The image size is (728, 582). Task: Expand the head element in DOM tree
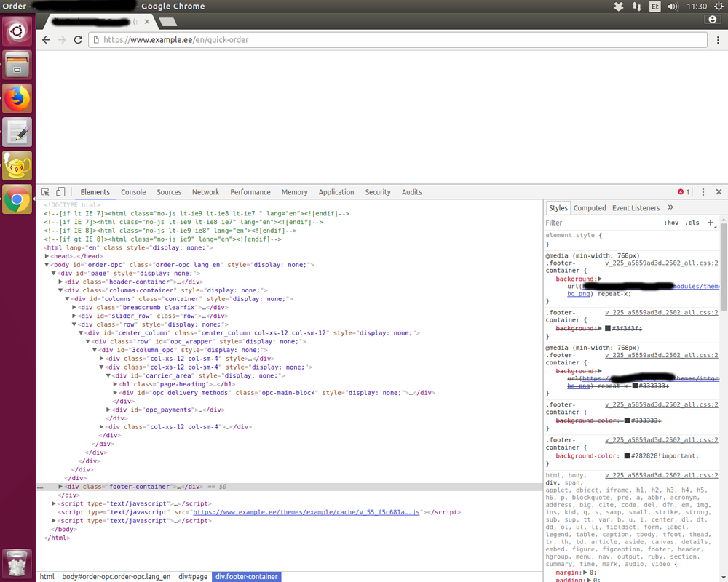pos(47,256)
